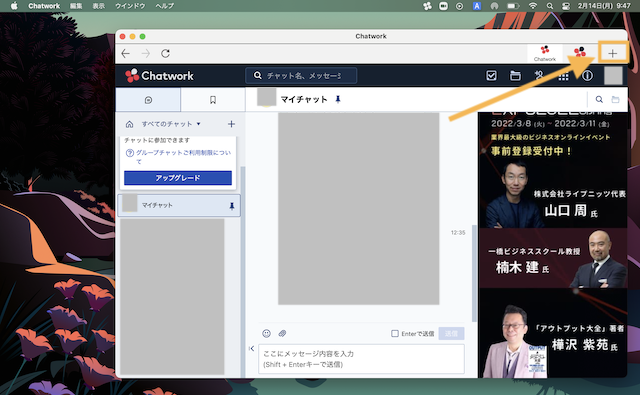Open the emoji picker
This screenshot has height=395, width=640.
267,333
